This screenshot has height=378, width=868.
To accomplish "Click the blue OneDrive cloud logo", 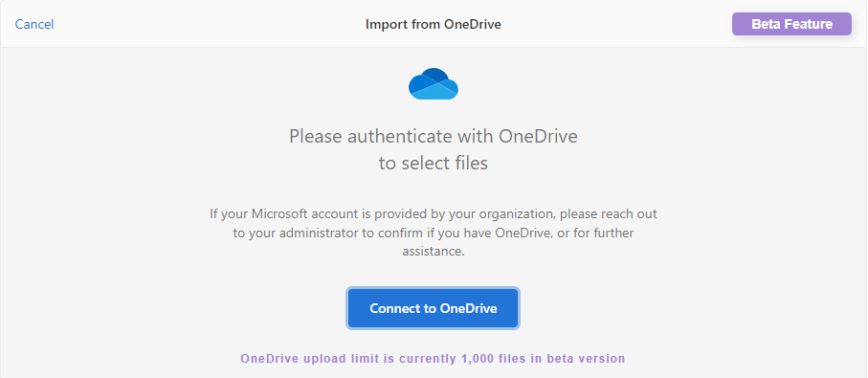I will tap(434, 84).
